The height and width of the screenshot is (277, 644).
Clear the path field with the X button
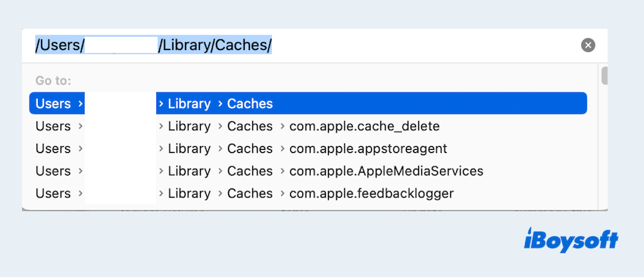pos(588,45)
